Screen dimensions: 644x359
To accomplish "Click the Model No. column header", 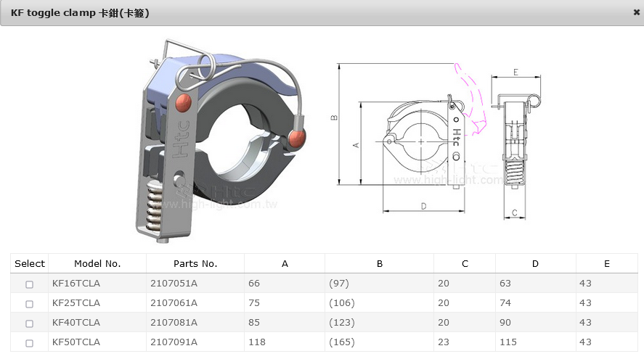I will tap(97, 264).
